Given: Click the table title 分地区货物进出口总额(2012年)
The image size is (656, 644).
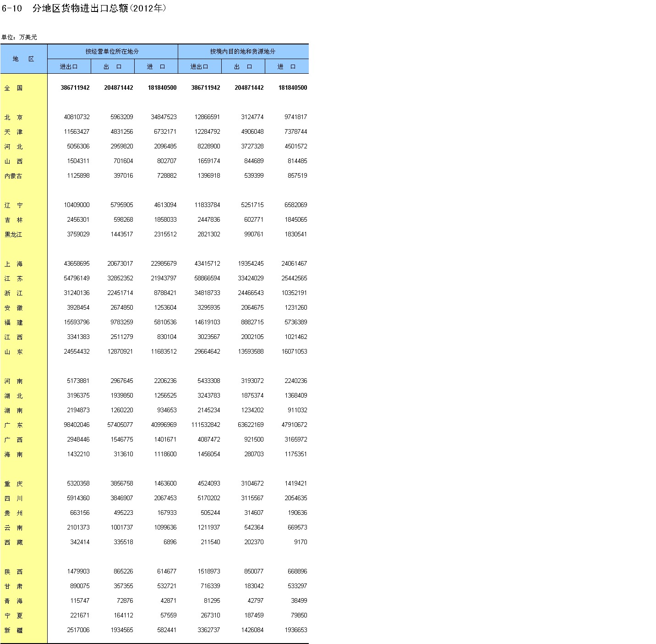Looking at the screenshot, I should coord(99,8).
